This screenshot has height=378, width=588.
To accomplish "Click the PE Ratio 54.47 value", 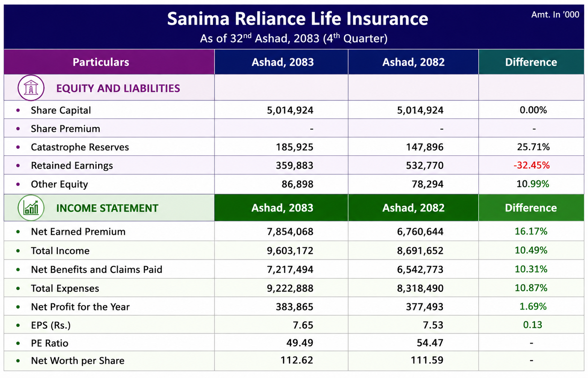I will click(x=430, y=343).
